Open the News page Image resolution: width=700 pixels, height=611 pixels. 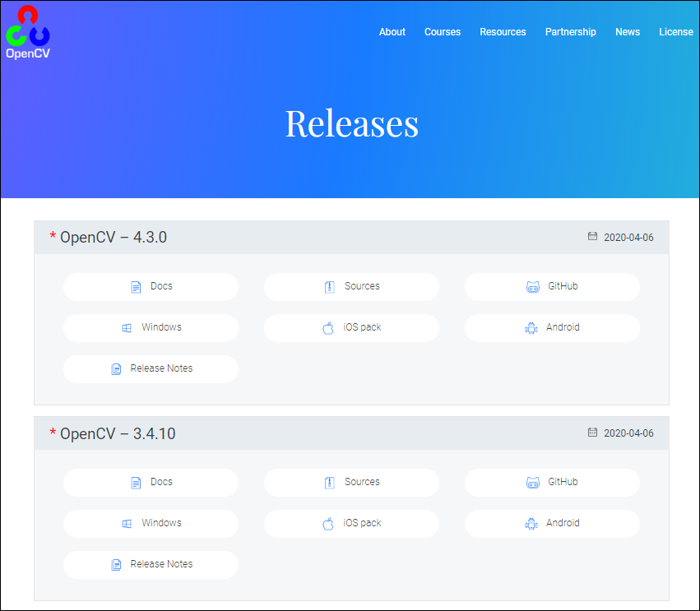(x=628, y=32)
